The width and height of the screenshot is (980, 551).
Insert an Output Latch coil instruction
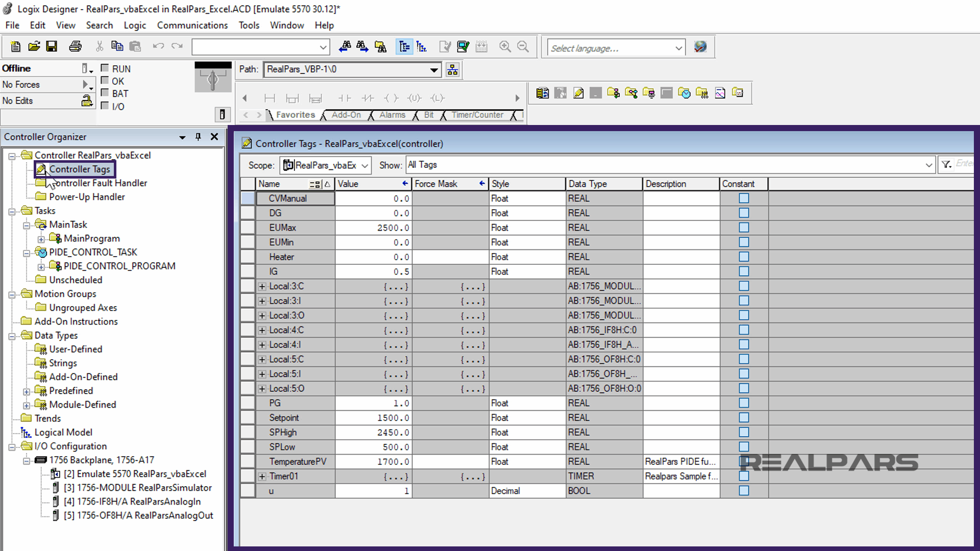437,98
